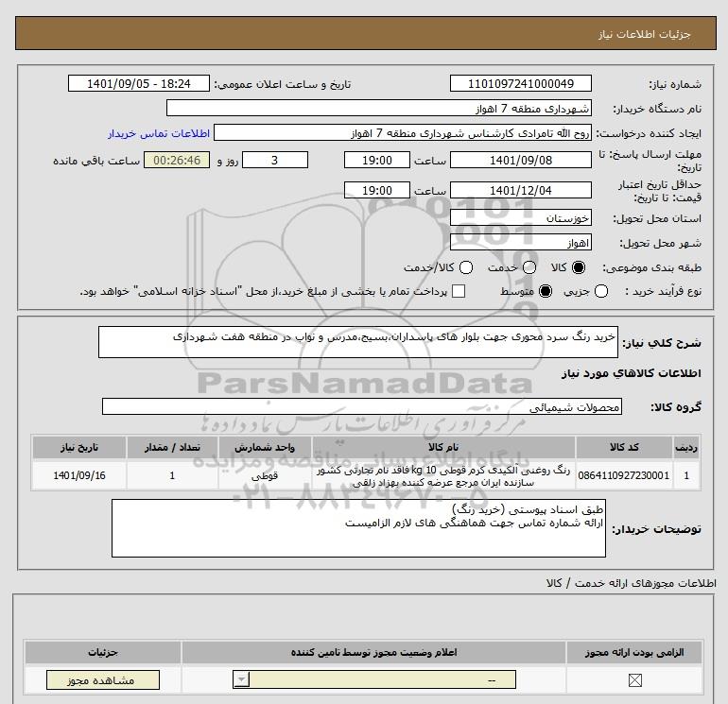
Task: Click مشاهده مجوز button
Action: [x=103, y=680]
